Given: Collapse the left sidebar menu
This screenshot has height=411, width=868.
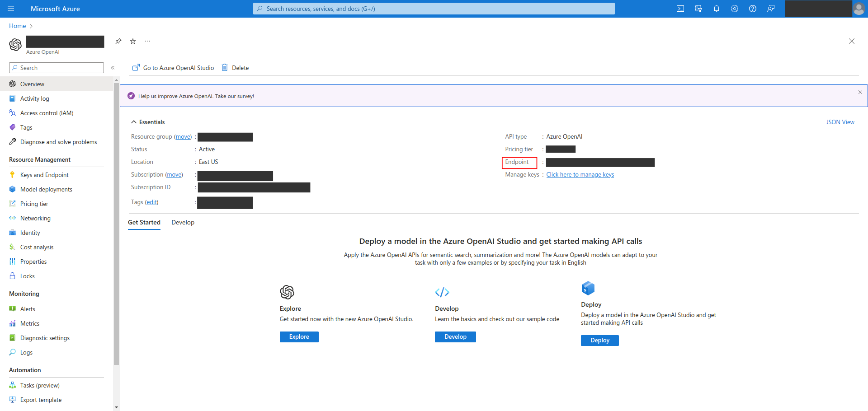Looking at the screenshot, I should click(113, 68).
